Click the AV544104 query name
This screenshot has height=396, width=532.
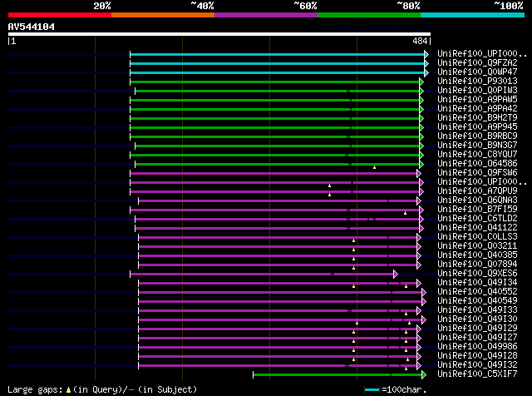tap(32, 27)
